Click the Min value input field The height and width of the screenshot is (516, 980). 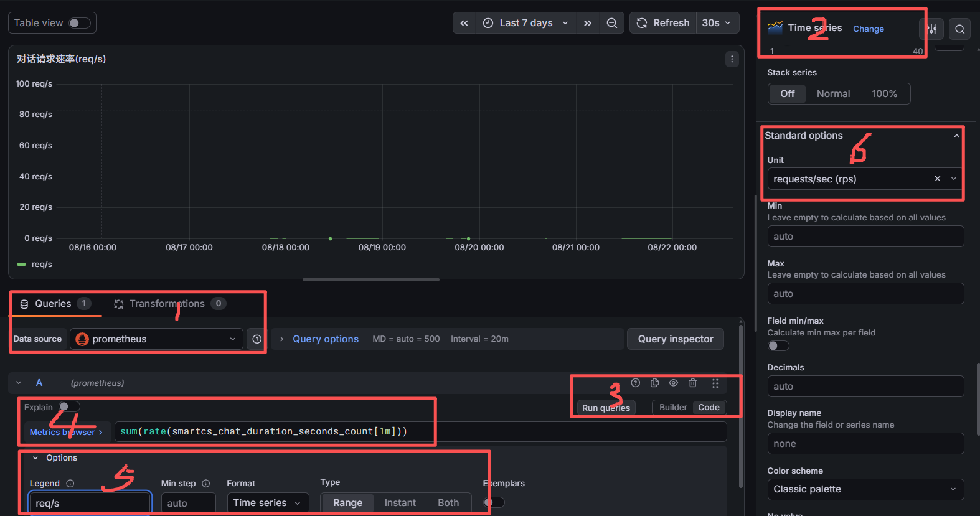865,237
